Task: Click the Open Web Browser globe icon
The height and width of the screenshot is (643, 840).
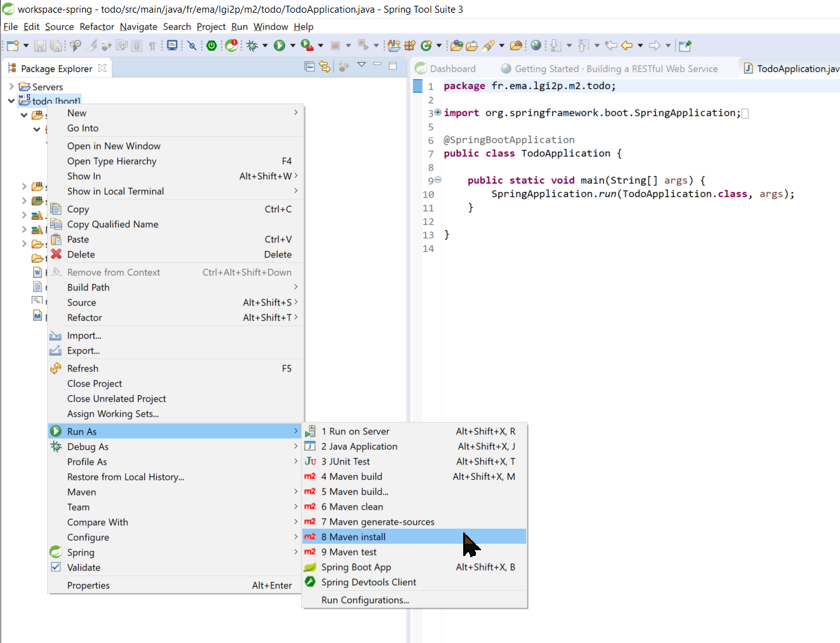Action: coord(536,45)
